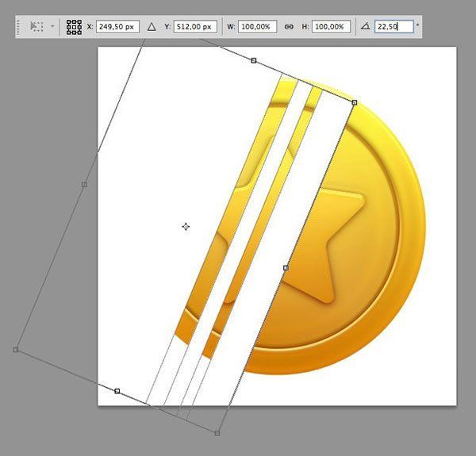476x456 pixels.
Task: Edit the W width percentage field
Action: [257, 27]
